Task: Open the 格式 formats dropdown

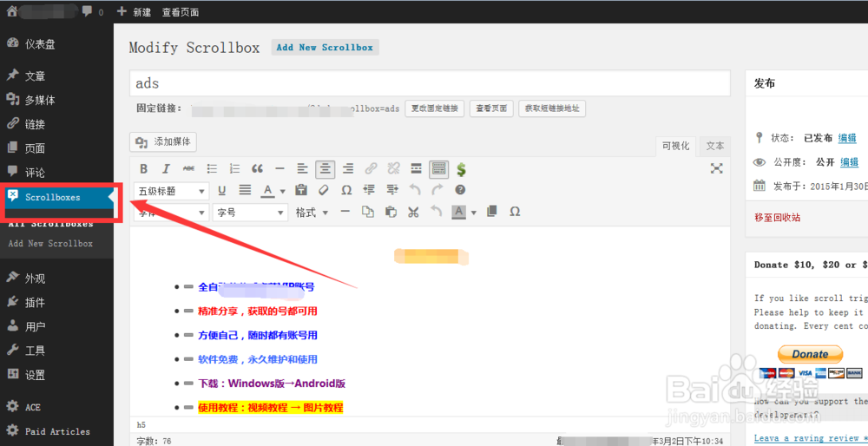Action: pyautogui.click(x=312, y=213)
